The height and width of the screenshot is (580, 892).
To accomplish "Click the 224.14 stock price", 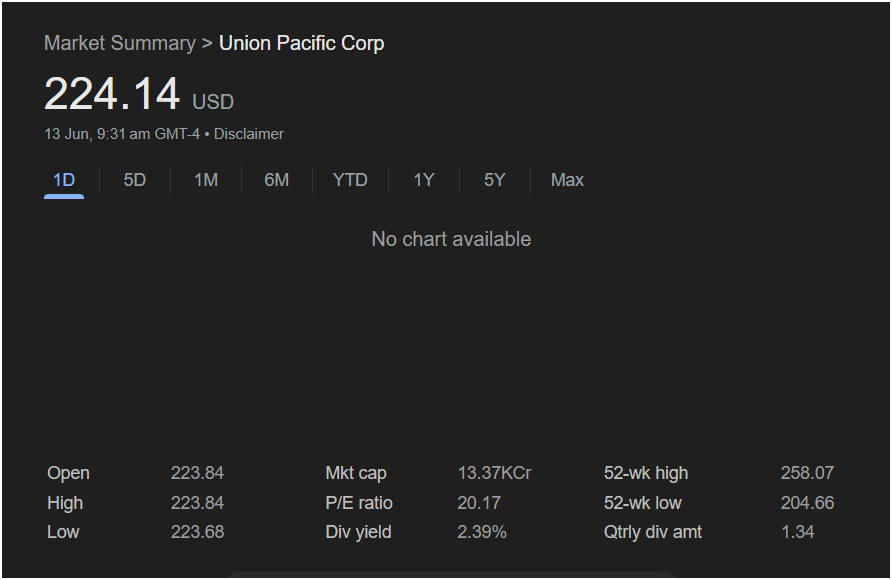I will 112,94.
